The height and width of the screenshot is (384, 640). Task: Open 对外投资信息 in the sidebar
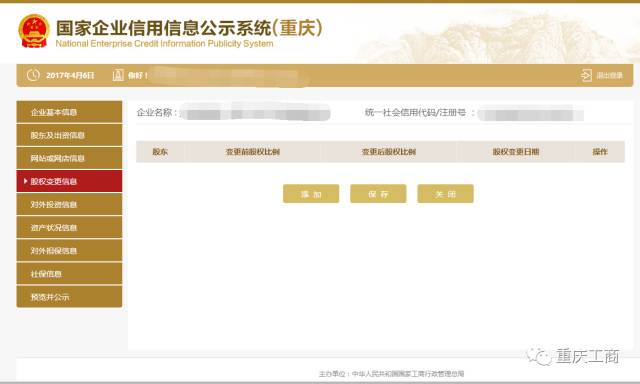tap(69, 204)
